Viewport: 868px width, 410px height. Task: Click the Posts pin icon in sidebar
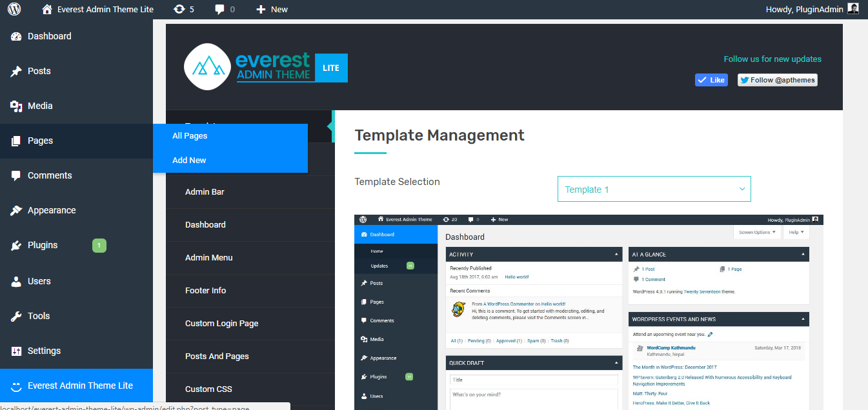pyautogui.click(x=16, y=71)
